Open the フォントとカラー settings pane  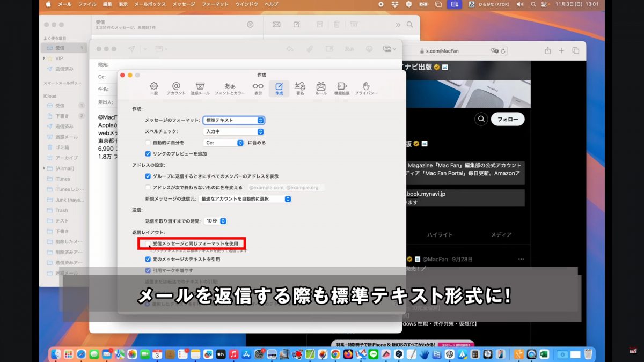(230, 88)
